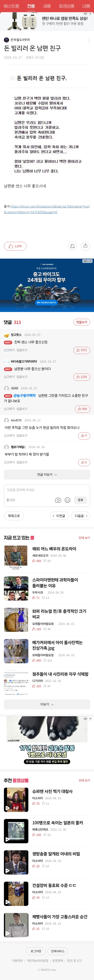Screen dimensions: 94x980
Task: Tap the notification bell icon
Action: click(72, 246)
